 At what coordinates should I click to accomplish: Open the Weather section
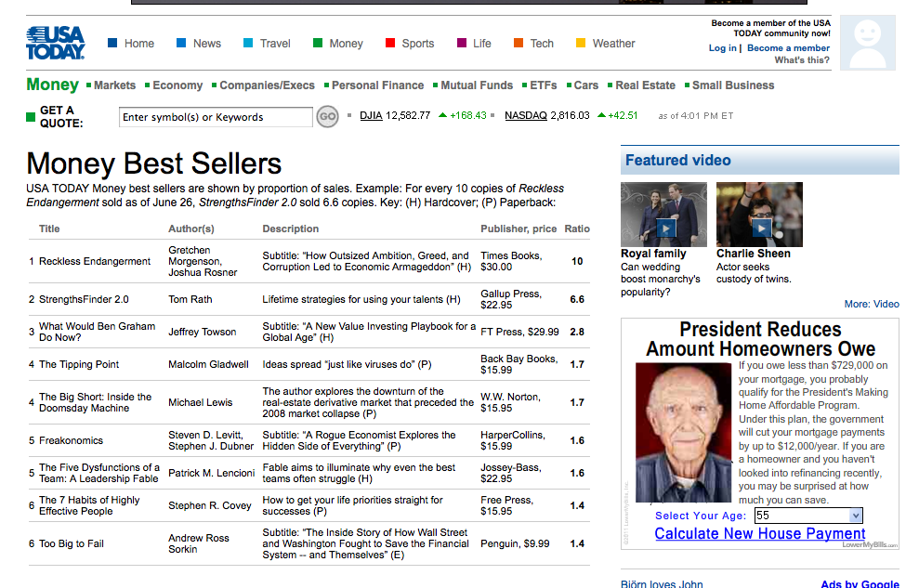(613, 44)
